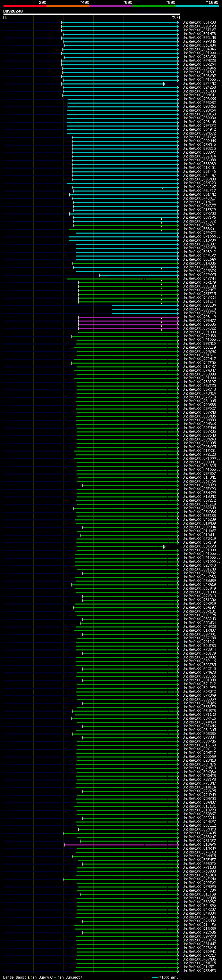The height and width of the screenshot is (980, 222).
Task: Click label UniRef100_B6BTR6
Action: click(199, 940)
